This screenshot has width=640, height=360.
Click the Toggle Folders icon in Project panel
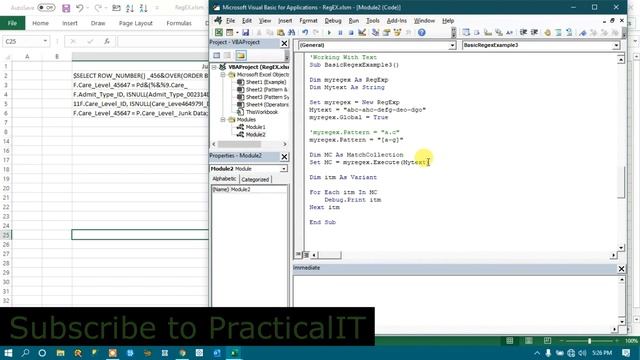[x=240, y=56]
